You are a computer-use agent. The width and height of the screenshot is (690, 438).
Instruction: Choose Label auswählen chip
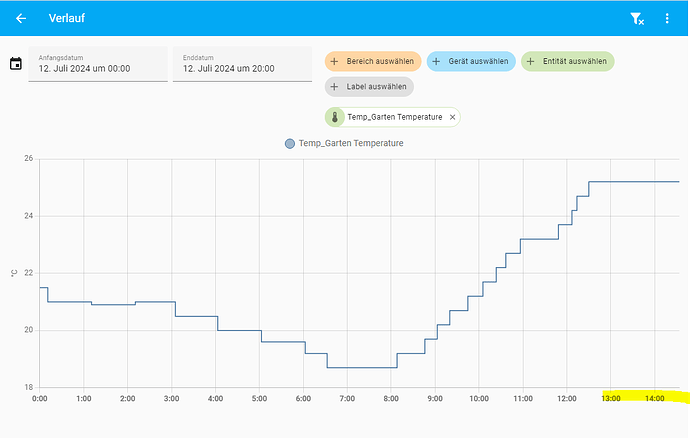(x=369, y=87)
